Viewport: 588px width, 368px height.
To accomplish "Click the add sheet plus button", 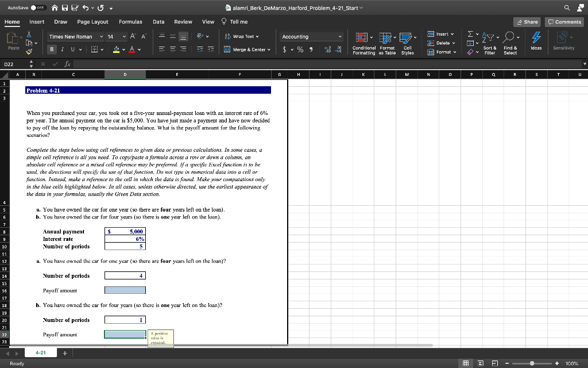I will pyautogui.click(x=64, y=354).
